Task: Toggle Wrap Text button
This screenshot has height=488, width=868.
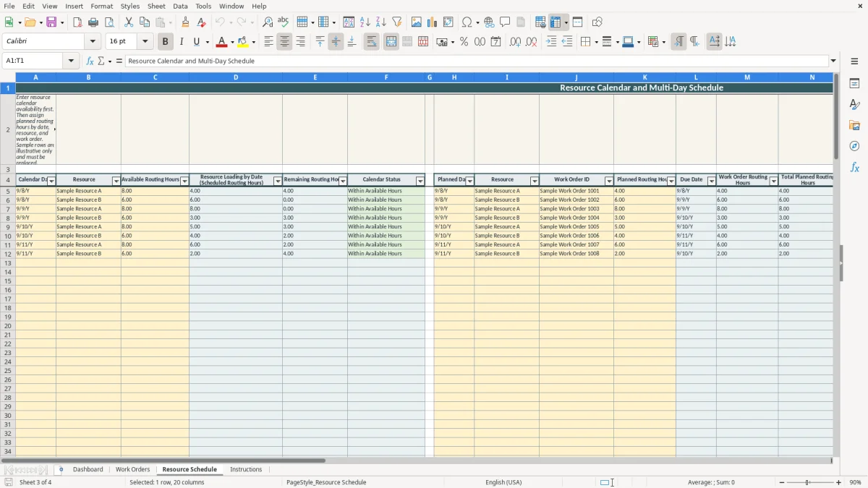Action: click(x=371, y=42)
